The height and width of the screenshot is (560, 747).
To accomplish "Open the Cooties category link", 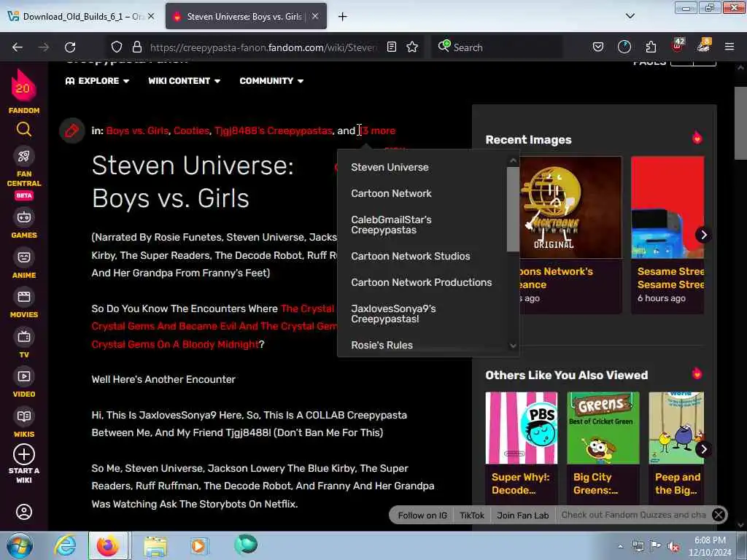I will click(191, 131).
